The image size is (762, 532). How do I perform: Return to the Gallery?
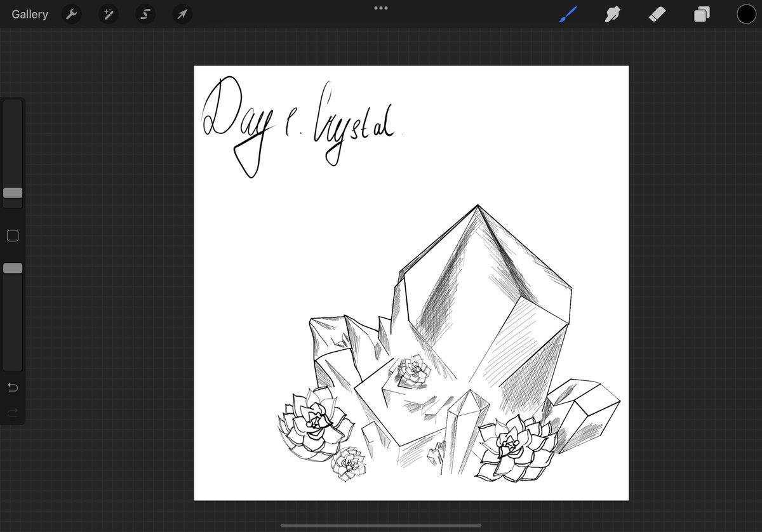tap(30, 14)
